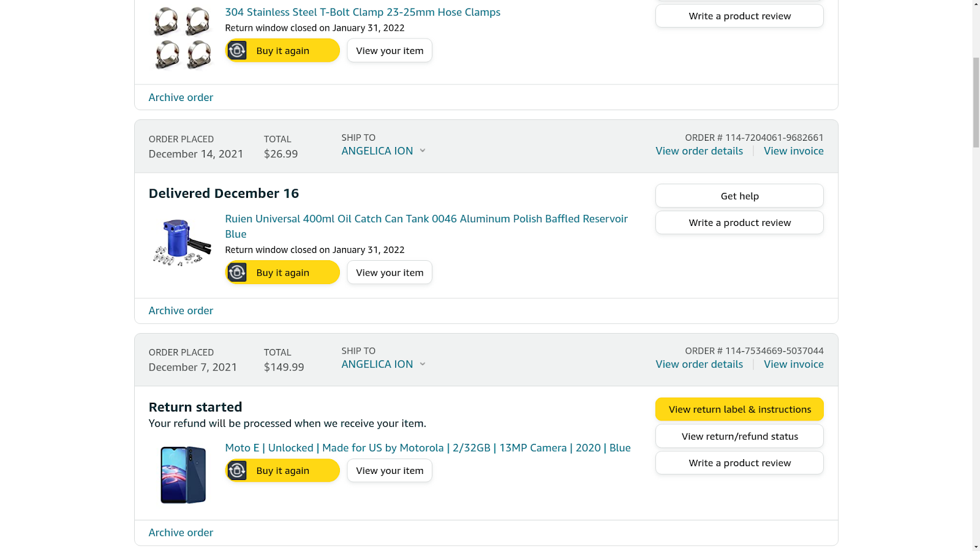Open the Moto E phone image
This screenshot has height=551, width=980.
tap(183, 474)
